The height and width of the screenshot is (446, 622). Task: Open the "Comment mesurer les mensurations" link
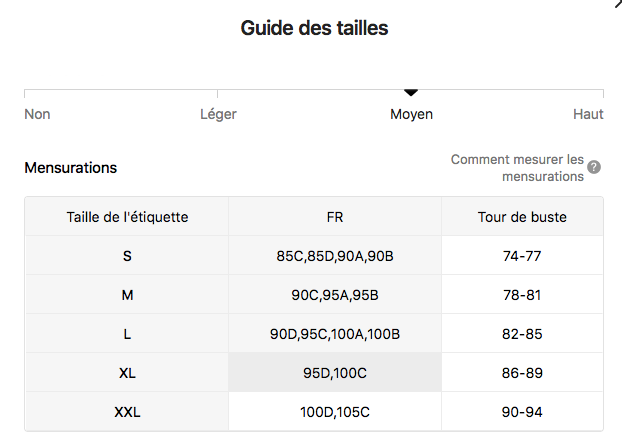pyautogui.click(x=517, y=167)
